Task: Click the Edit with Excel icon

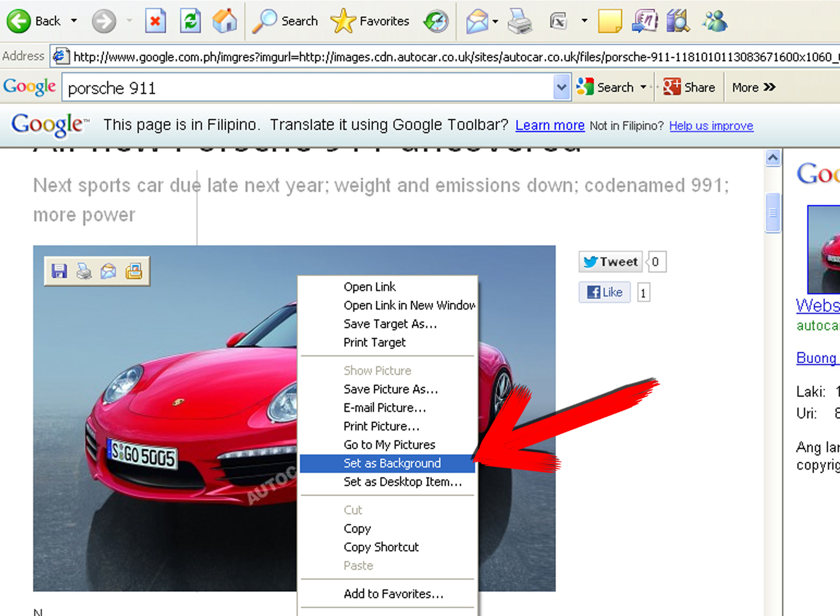Action: click(558, 21)
